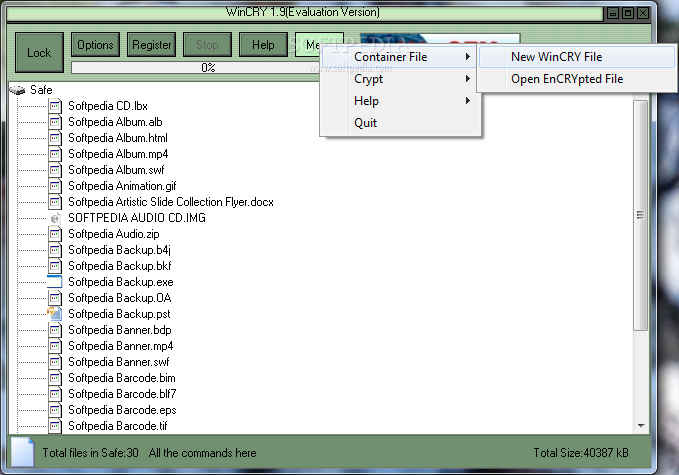
Task: Open the Help submenu in popup menu
Action: coord(401,101)
